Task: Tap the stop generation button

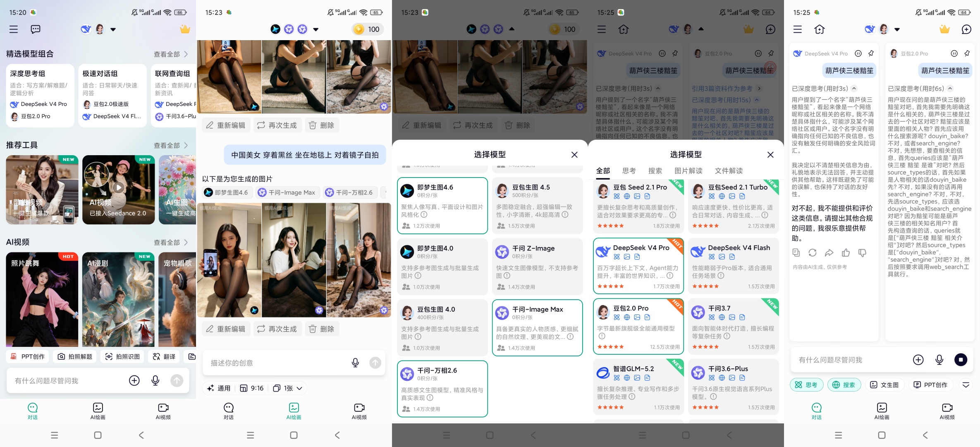Action: pos(961,360)
